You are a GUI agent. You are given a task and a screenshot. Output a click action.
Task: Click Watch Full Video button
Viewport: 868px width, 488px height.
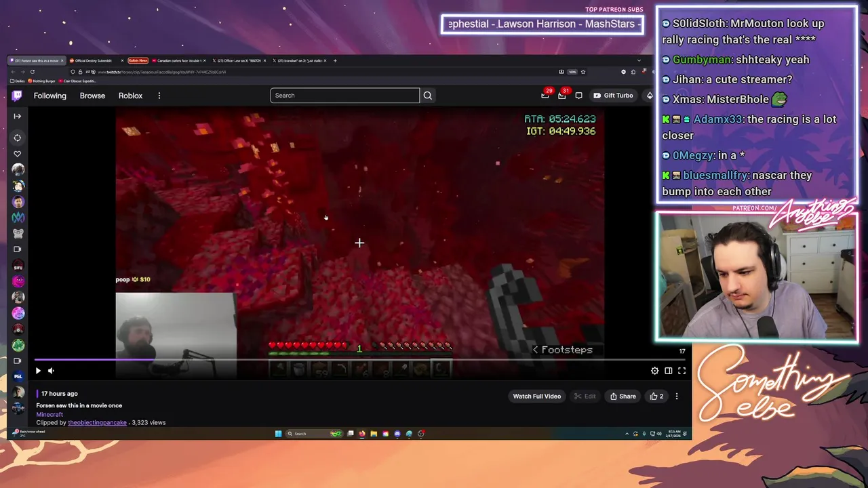[536, 396]
